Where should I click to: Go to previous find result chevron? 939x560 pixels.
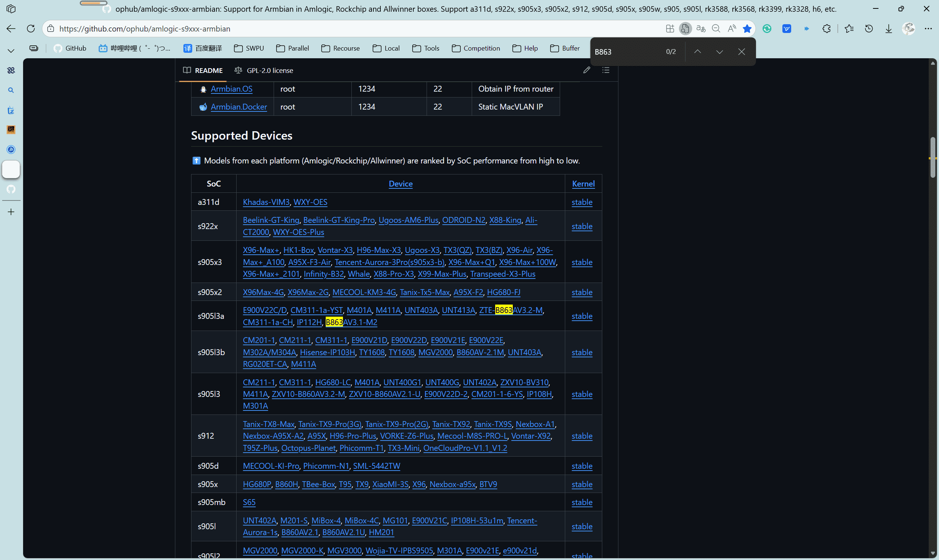[x=697, y=52]
